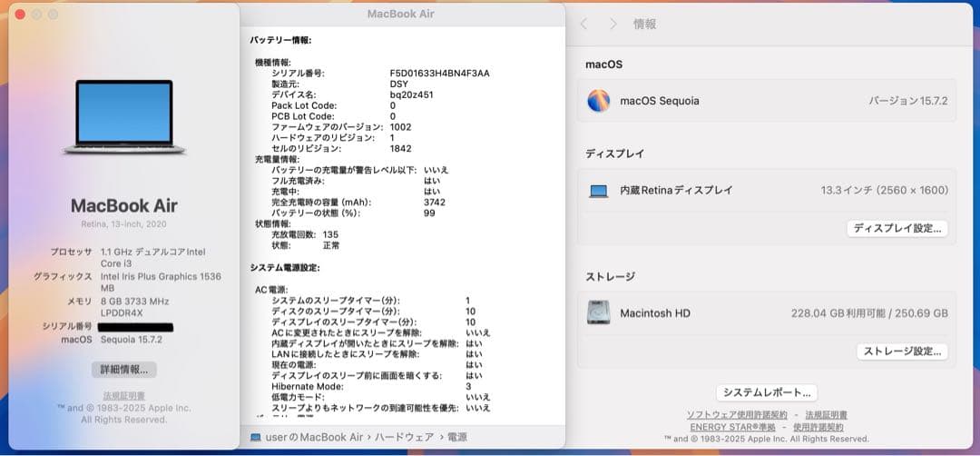Select 製造元 DSY value
The height and width of the screenshot is (456, 980).
pyautogui.click(x=399, y=84)
